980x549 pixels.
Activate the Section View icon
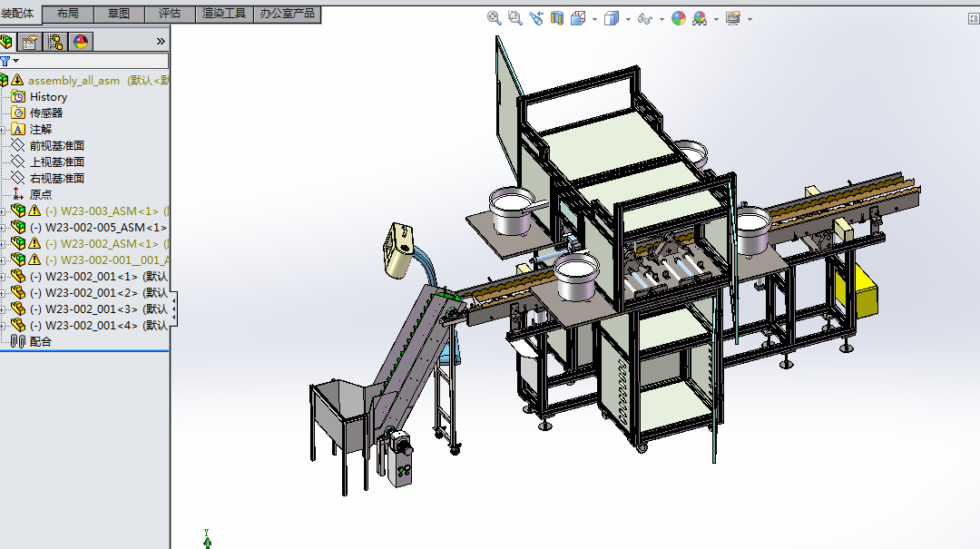[x=557, y=18]
